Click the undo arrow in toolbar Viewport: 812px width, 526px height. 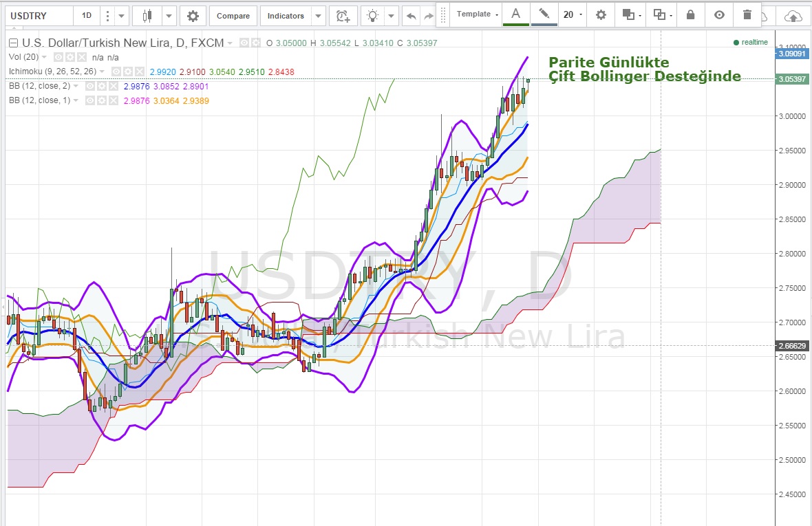pos(411,16)
